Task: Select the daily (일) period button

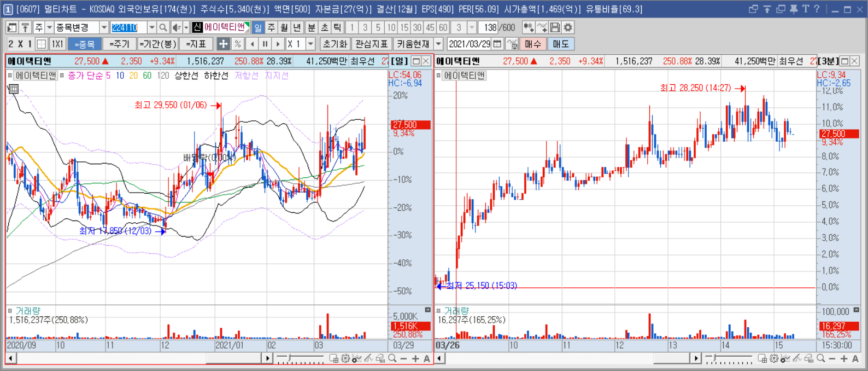Action: tap(258, 27)
